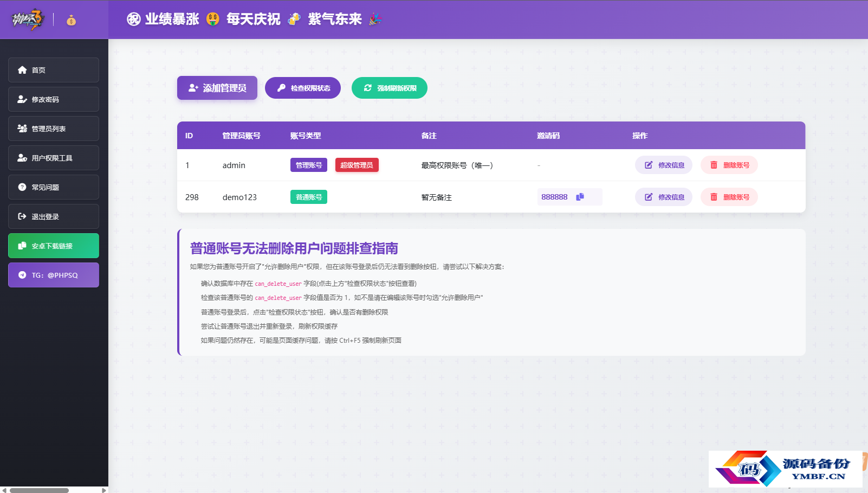Open the 修改密码 sidebar menu
The height and width of the screenshot is (493, 868).
point(54,99)
